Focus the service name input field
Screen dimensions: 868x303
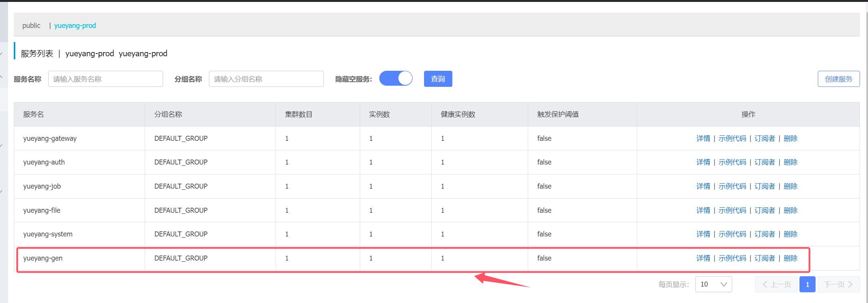(106, 79)
